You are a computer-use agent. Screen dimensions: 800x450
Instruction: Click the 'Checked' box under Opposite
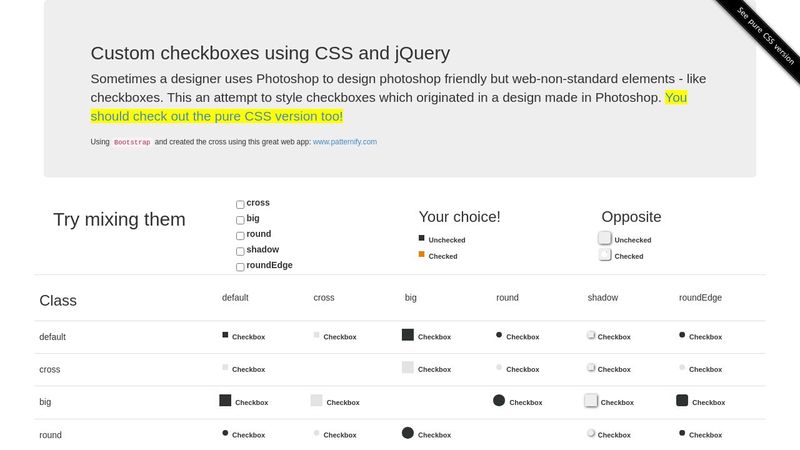click(x=605, y=255)
